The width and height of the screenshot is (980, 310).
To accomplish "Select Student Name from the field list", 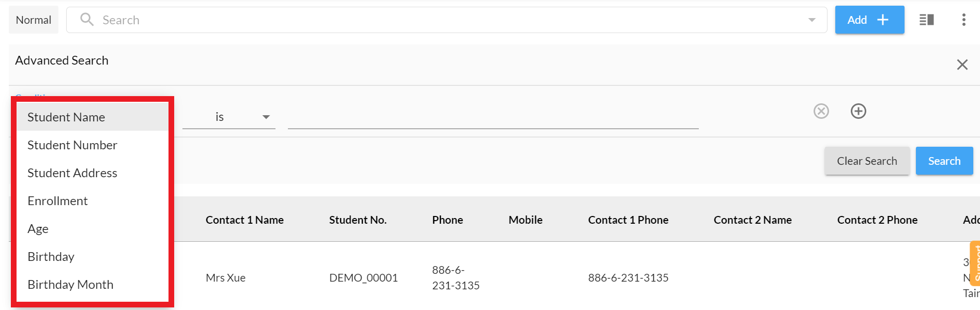I will [66, 117].
